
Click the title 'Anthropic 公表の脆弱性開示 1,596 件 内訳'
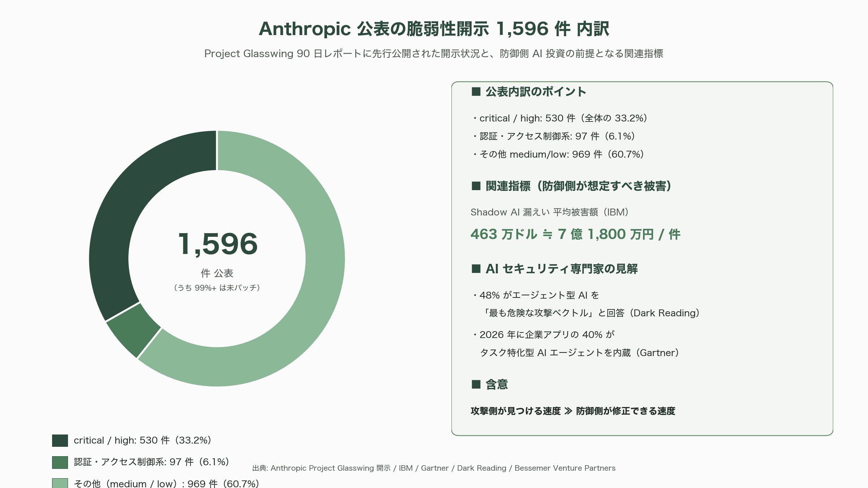tap(434, 29)
